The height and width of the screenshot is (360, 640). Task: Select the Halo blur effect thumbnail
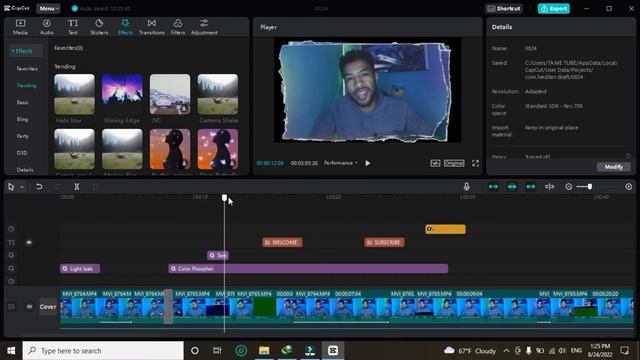[x=74, y=94]
